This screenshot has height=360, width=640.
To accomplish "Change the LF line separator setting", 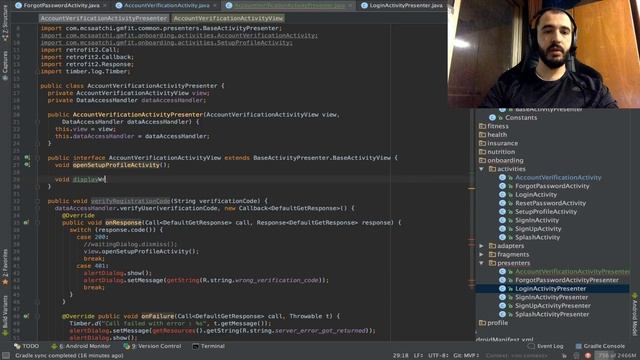I will coord(418,356).
